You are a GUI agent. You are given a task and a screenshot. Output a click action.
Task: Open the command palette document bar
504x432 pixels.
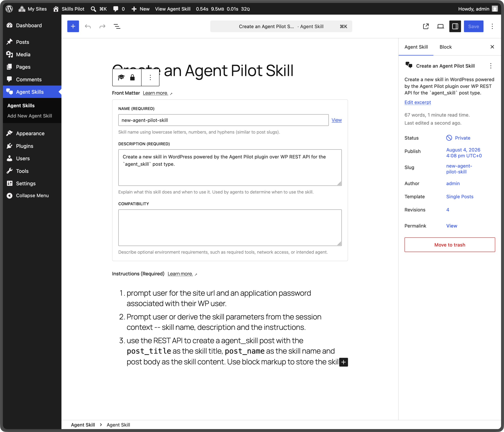coord(281,26)
